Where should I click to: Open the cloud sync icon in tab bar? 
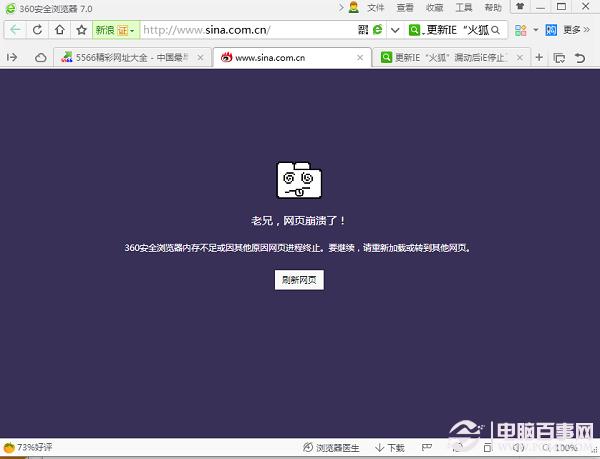[x=40, y=57]
